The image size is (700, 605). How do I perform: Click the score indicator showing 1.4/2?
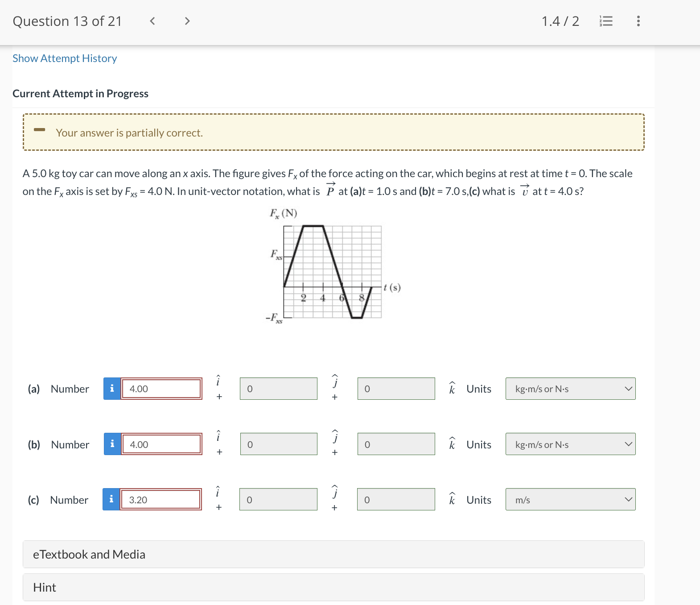[560, 21]
